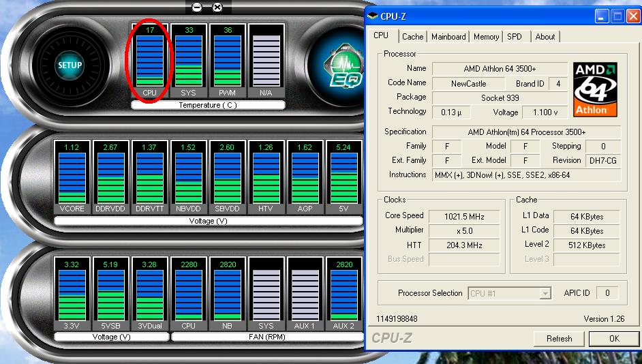Click the AMD Athlon 64 logo
642x364 pixels.
595,90
